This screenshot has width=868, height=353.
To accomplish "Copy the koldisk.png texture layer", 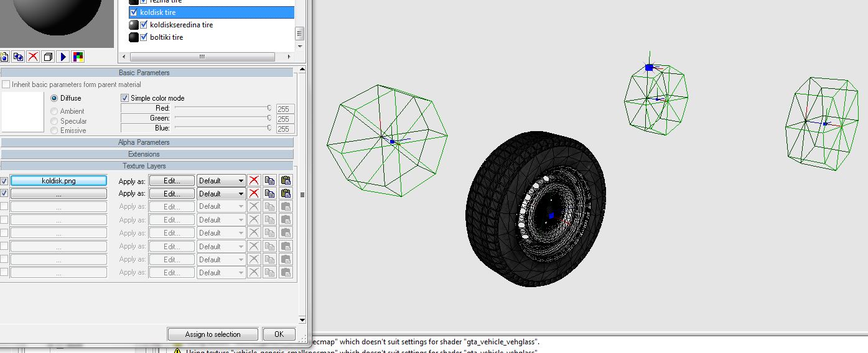I will pyautogui.click(x=269, y=181).
